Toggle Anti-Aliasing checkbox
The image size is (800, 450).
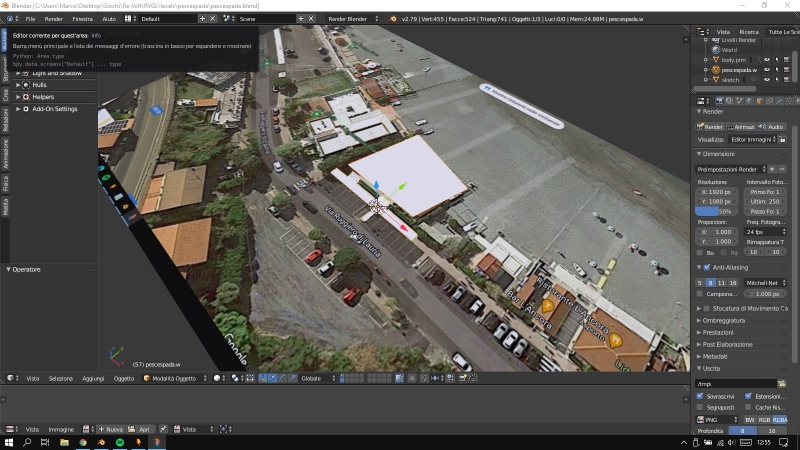click(707, 267)
